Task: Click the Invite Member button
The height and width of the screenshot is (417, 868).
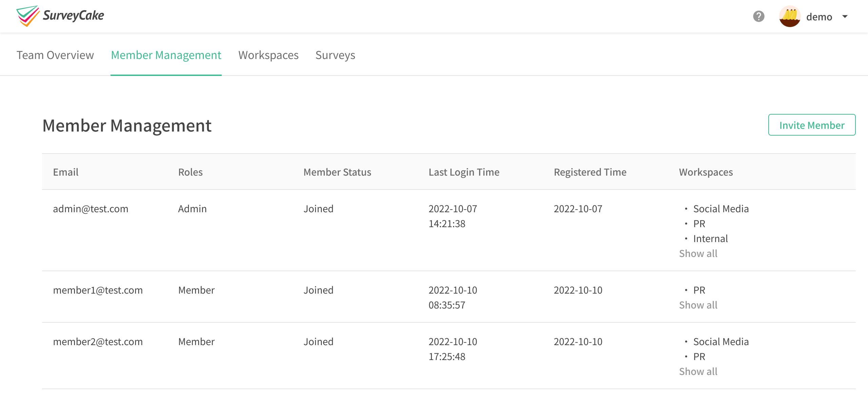Action: (x=812, y=125)
